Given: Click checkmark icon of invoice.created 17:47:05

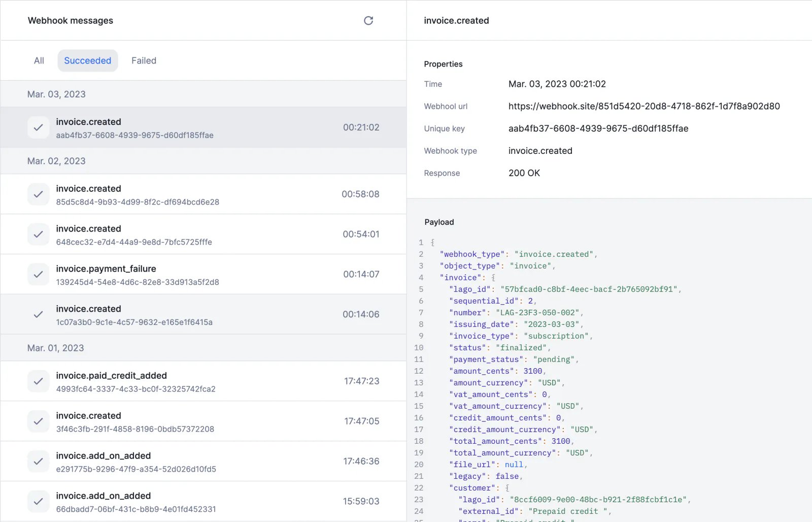Looking at the screenshot, I should pos(38,421).
